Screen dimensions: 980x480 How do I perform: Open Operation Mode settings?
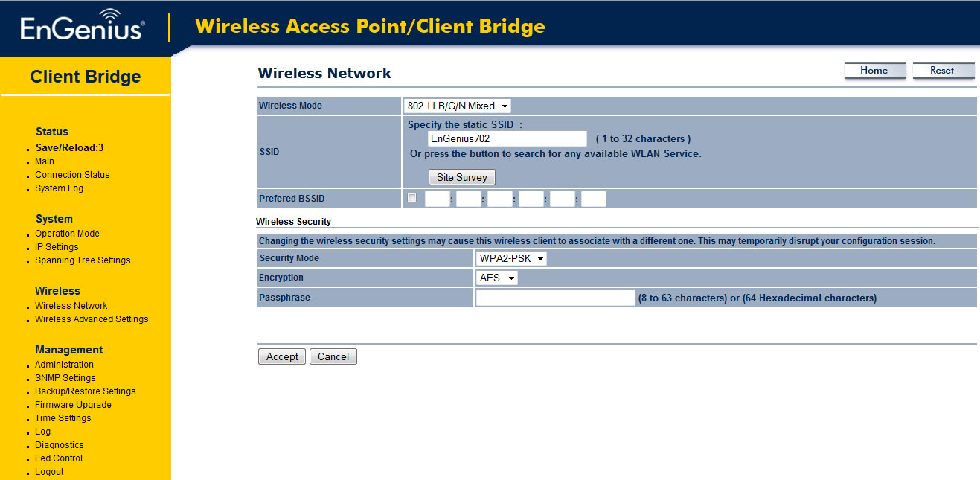[x=67, y=234]
